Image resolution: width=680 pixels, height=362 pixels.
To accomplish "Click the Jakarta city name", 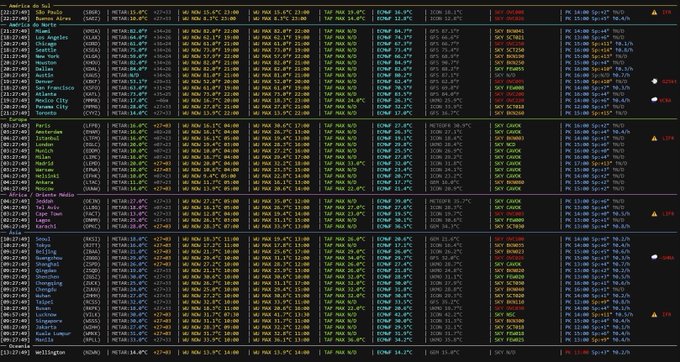I will 46,327.
